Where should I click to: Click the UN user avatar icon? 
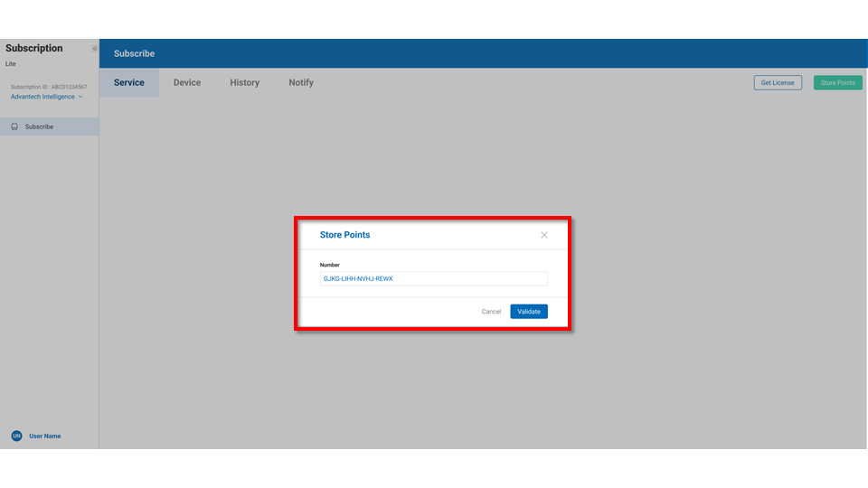(x=16, y=436)
